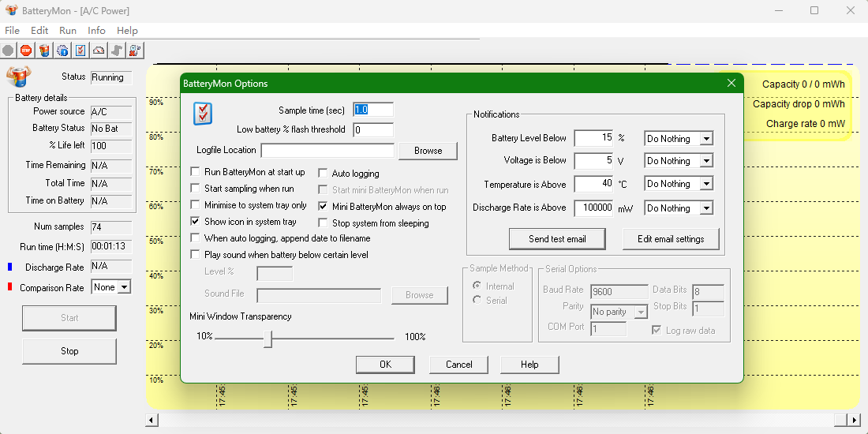Image resolution: width=868 pixels, height=434 pixels.
Task: Click the gauge meter toolbar icon
Action: pyautogui.click(x=99, y=51)
